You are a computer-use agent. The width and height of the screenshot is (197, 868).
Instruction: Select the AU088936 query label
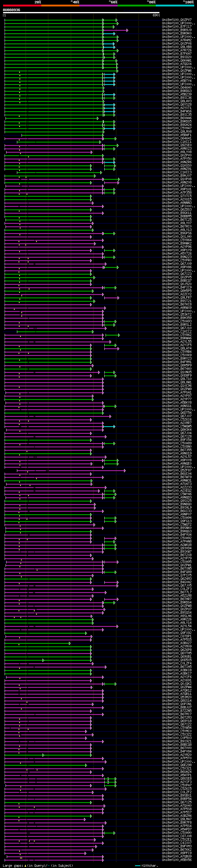[x=11, y=10]
